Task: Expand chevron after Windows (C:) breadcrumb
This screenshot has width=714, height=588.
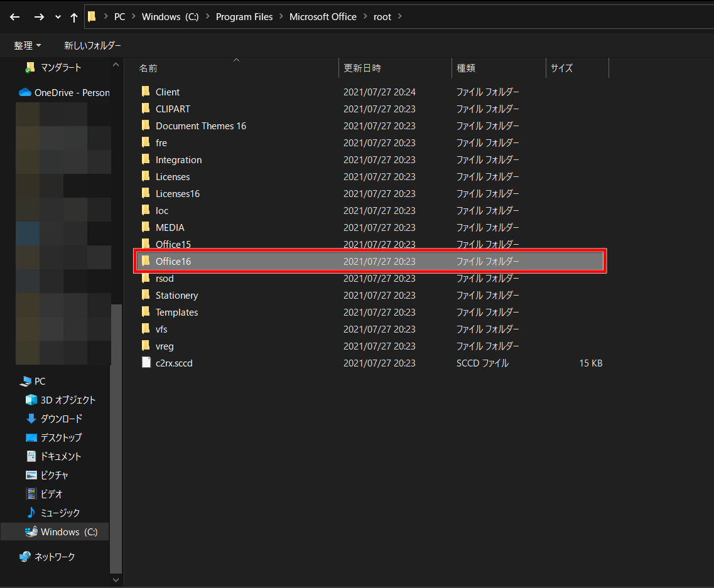Action: 208,16
